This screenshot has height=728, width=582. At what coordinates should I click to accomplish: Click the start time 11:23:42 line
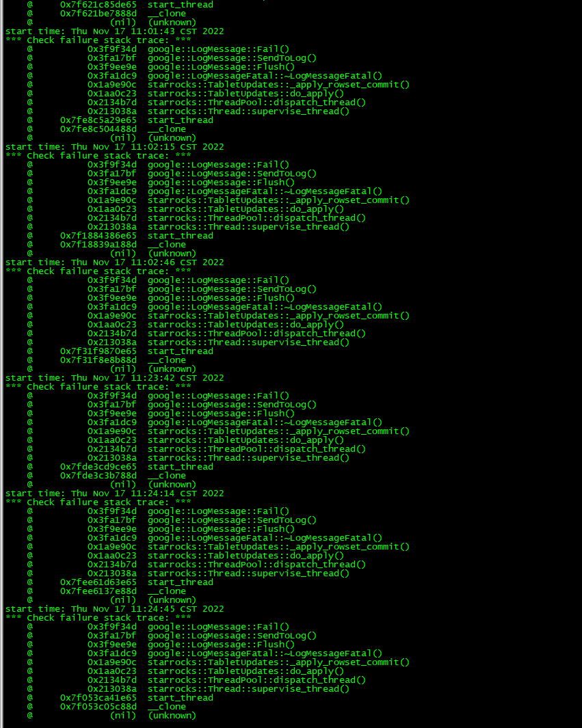(115, 379)
